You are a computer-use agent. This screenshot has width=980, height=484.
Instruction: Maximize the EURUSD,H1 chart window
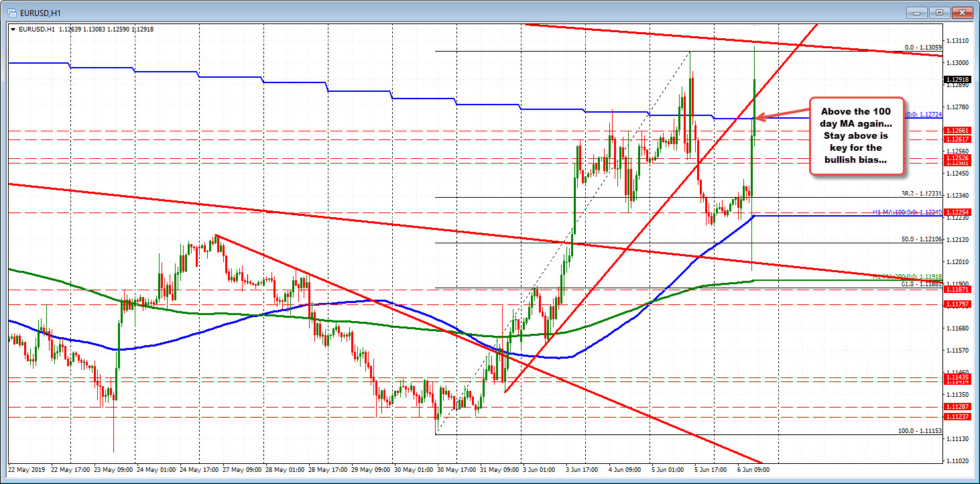tap(940, 12)
